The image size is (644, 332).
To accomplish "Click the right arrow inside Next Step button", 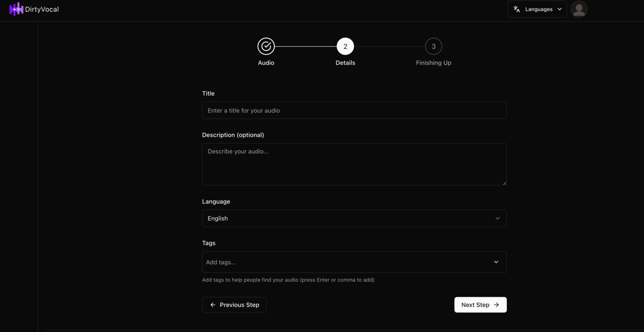I will click(x=496, y=305).
